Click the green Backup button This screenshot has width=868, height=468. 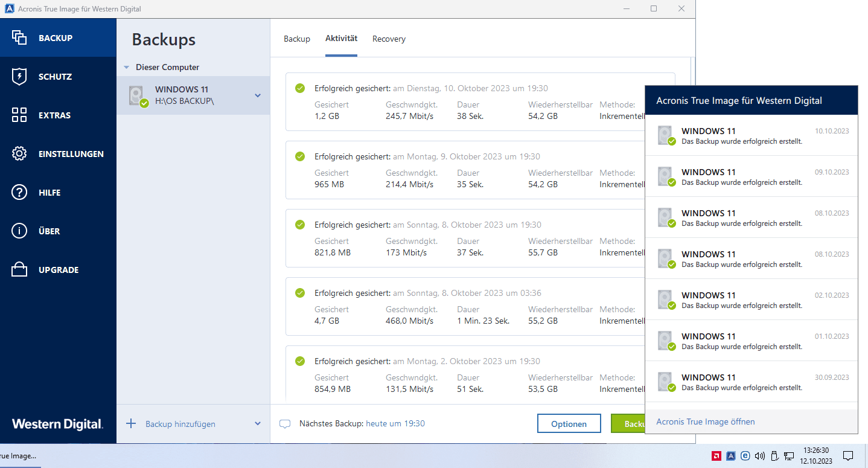(x=628, y=423)
